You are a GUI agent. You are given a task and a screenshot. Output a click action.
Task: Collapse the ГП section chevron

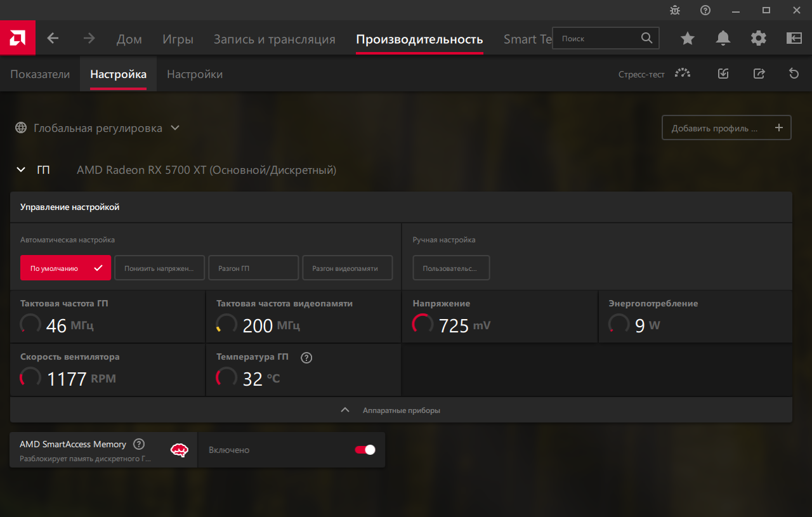[21, 170]
